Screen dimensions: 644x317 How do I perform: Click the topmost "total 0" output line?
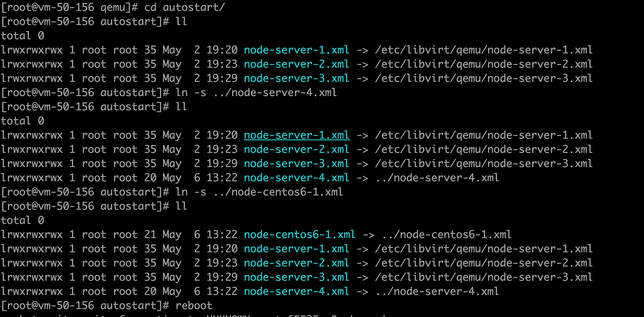point(23,36)
